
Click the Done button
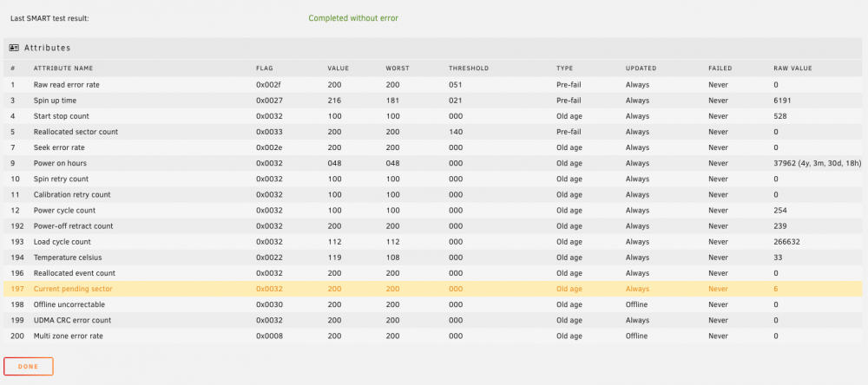[x=29, y=367]
